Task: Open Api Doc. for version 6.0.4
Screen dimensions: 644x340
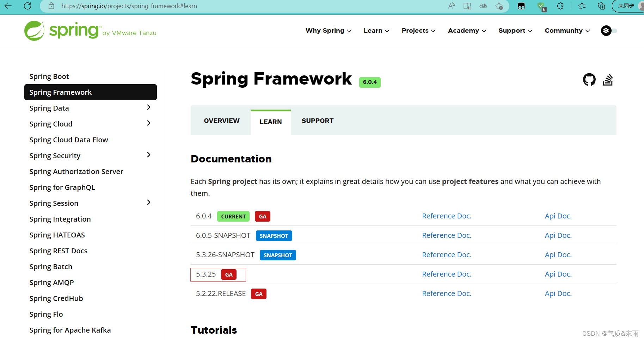Action: [x=558, y=216]
